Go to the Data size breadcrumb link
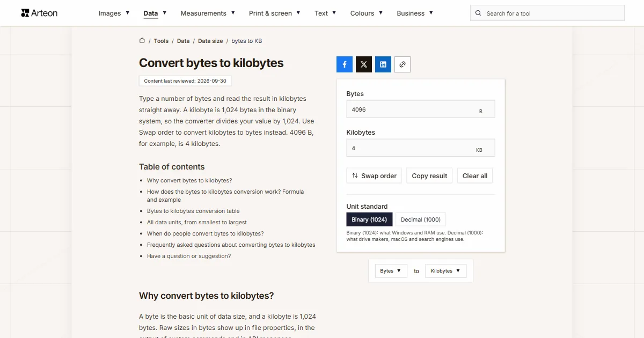 pyautogui.click(x=210, y=41)
